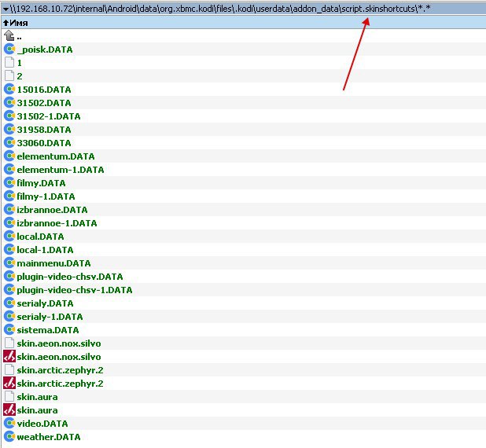The height and width of the screenshot is (448, 486).
Task: Select the file named 2
Action: click(20, 76)
